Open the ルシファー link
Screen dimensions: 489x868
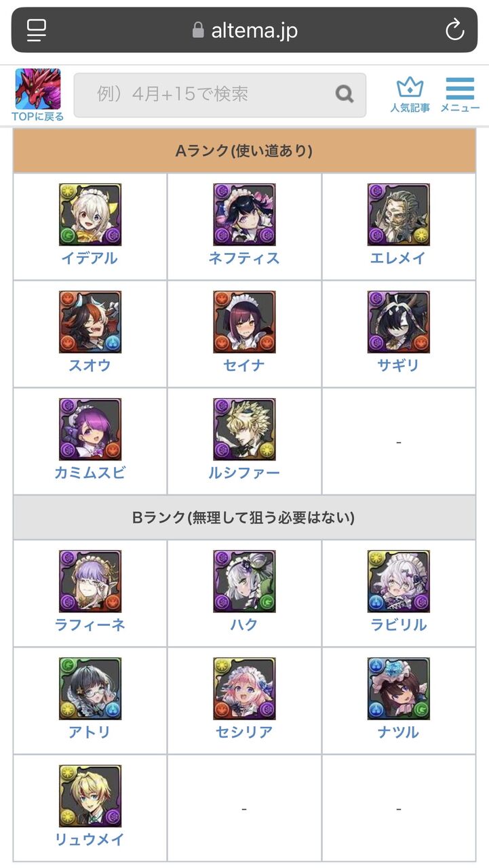[244, 473]
